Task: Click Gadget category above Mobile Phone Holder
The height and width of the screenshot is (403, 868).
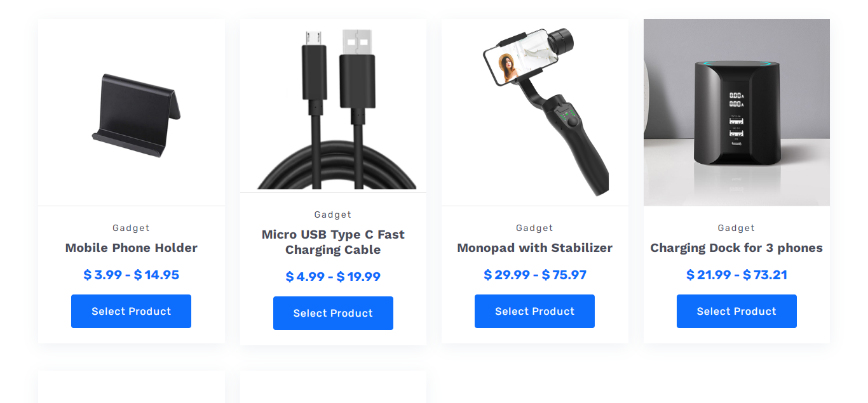Action: (x=131, y=228)
